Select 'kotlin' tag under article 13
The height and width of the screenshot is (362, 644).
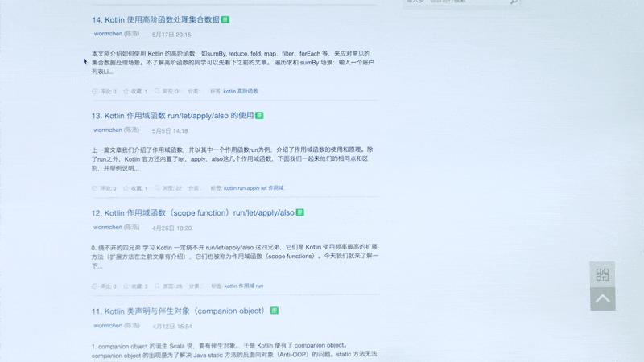pos(229,188)
